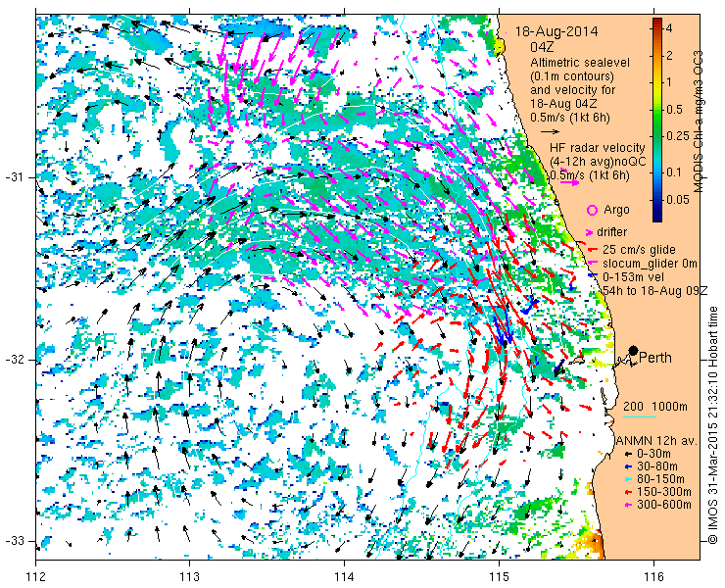Click the '(4-12h avg)noQC' text
725x588 pixels.
599,162
